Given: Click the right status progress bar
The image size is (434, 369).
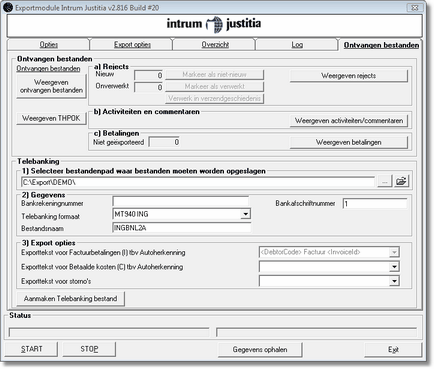Looking at the screenshot, I should point(316,332).
